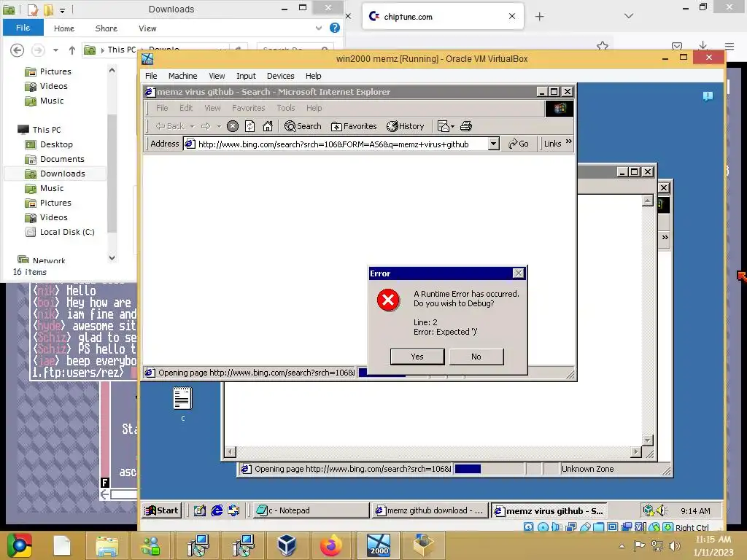The height and width of the screenshot is (560, 747).
Task: Click No in the Runtime Error dialog
Action: pyautogui.click(x=476, y=357)
